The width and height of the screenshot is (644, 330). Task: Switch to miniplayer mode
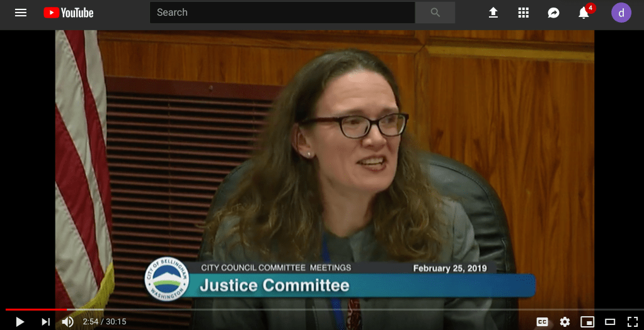587,322
